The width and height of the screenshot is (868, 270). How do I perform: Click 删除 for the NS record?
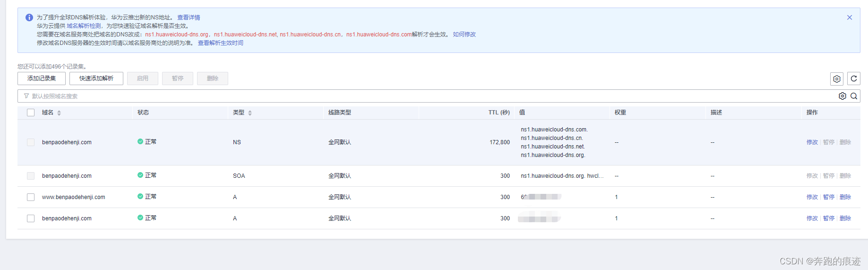coord(845,142)
